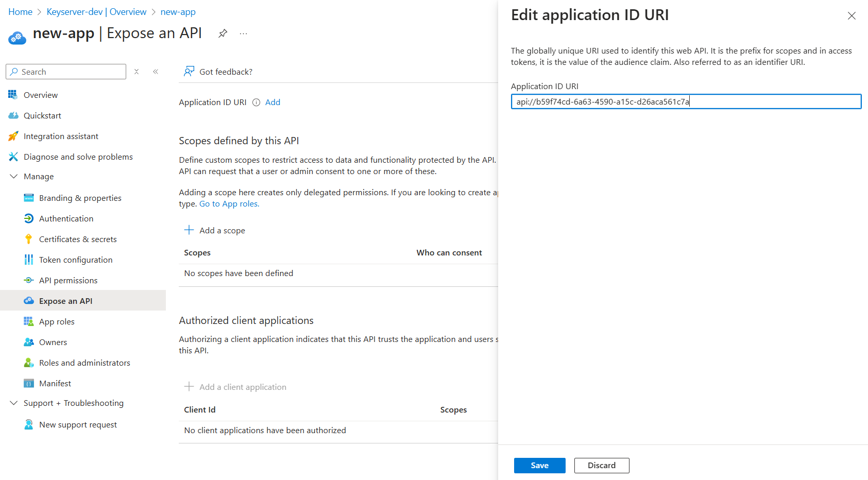The height and width of the screenshot is (480, 868).
Task: Collapse the Support + Troubleshooting section
Action: [14, 403]
